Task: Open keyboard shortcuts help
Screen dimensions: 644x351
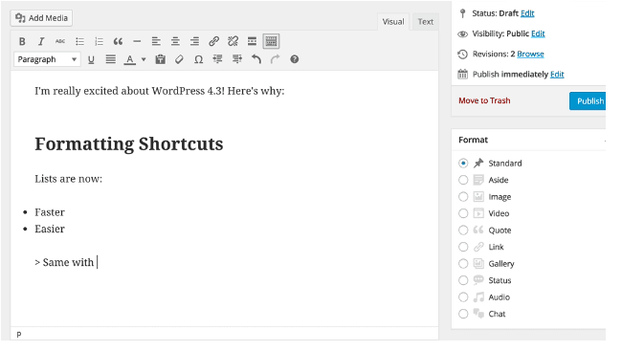Action: pos(294,59)
